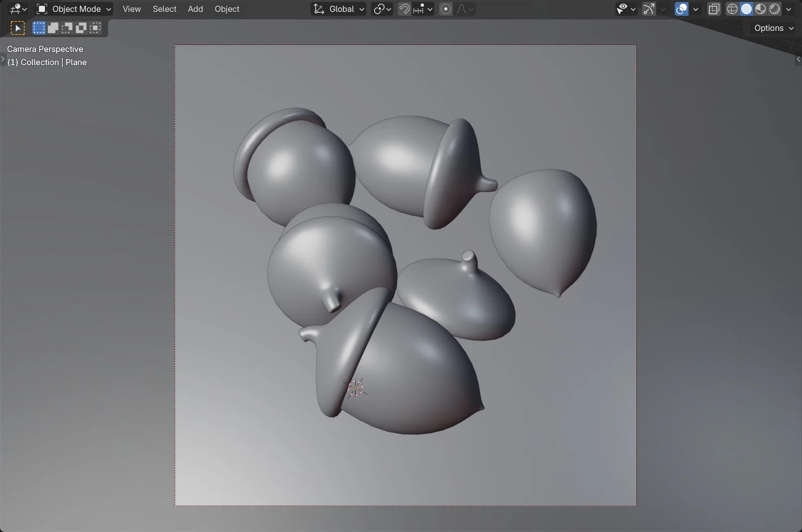Open the editor type selector icon
This screenshot has height=532, width=802.
click(17, 9)
